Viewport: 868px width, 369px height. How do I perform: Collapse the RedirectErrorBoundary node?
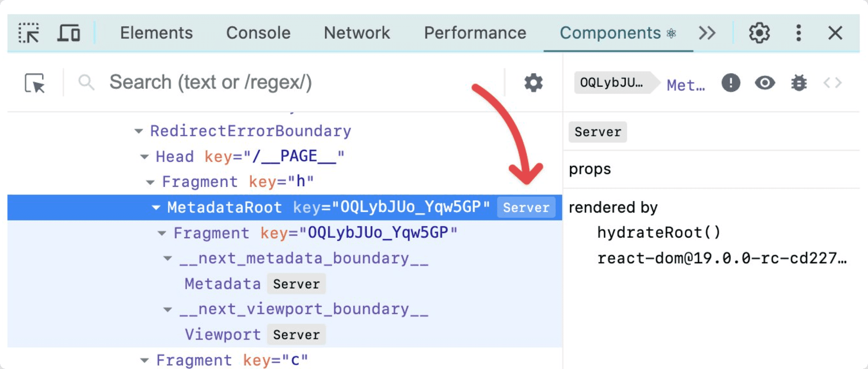tap(139, 131)
